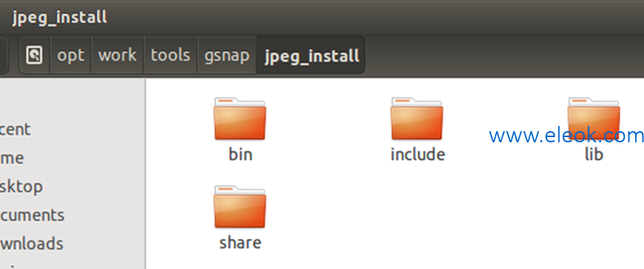The height and width of the screenshot is (269, 644).
Task: Open Recent in the sidebar
Action: (x=15, y=129)
